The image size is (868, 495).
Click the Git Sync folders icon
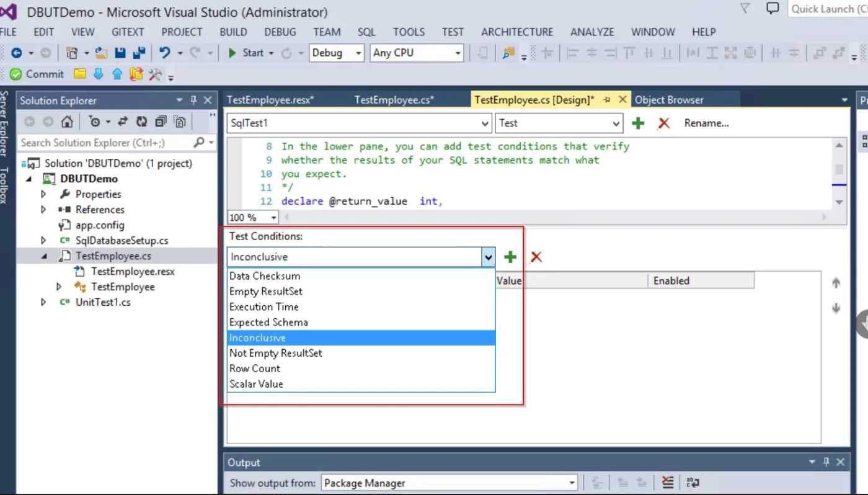[x=136, y=74]
